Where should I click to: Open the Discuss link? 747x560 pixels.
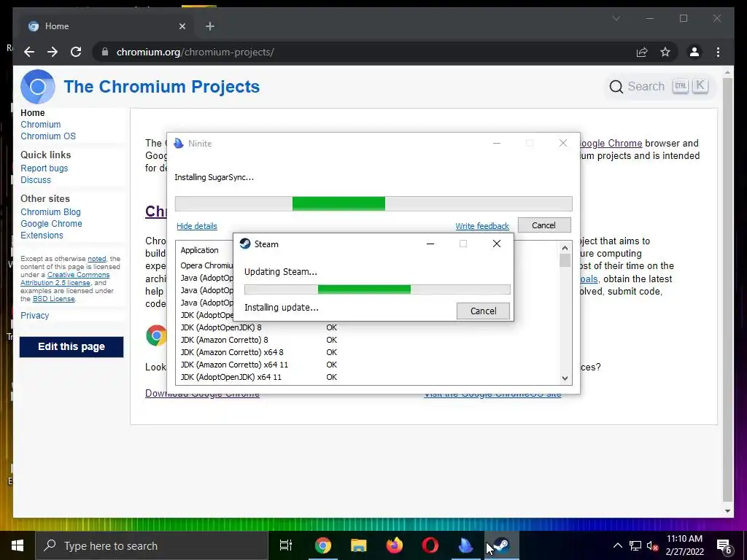36,180
